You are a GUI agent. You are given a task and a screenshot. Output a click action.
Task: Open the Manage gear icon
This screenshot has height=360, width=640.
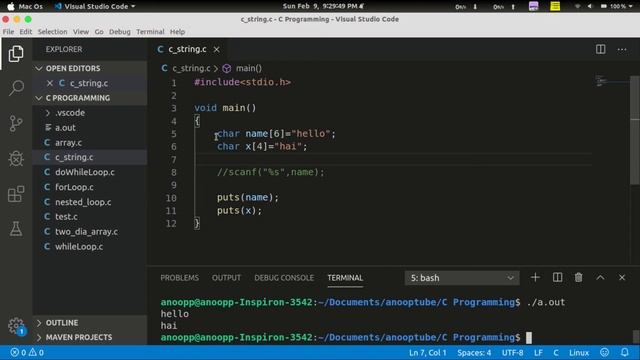[16, 326]
